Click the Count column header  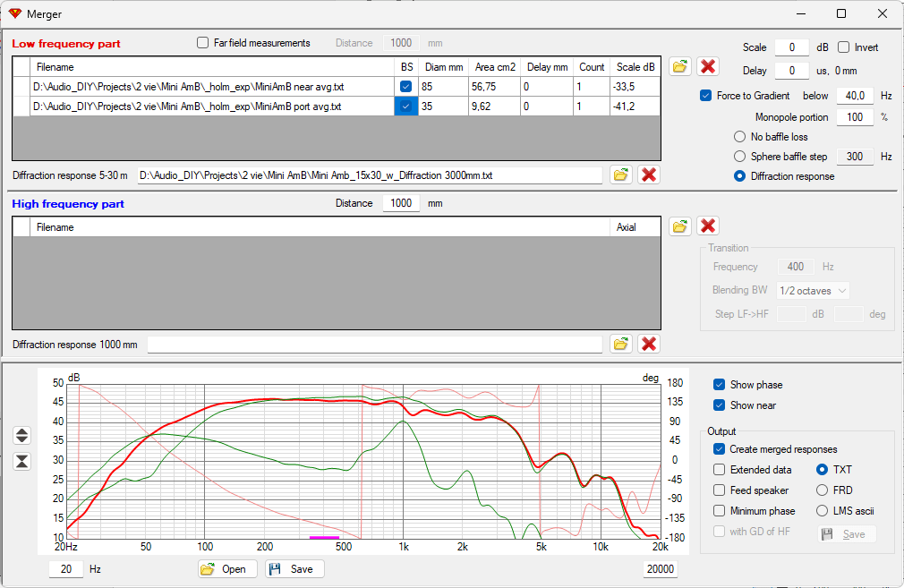point(592,67)
